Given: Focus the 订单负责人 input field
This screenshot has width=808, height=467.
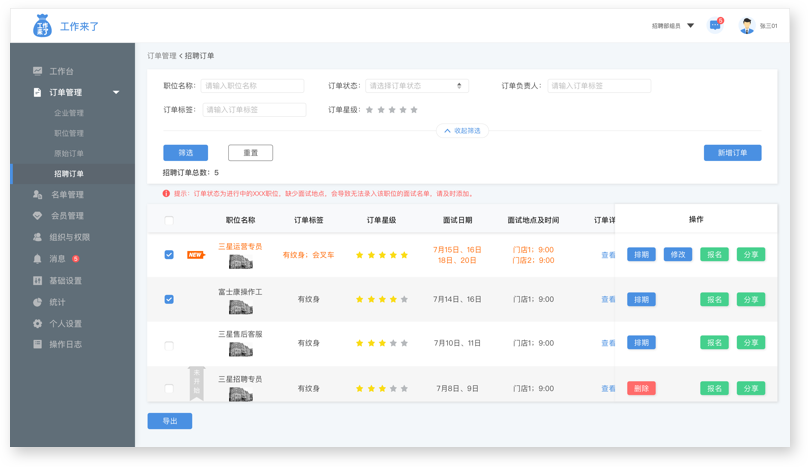Looking at the screenshot, I should pos(599,86).
